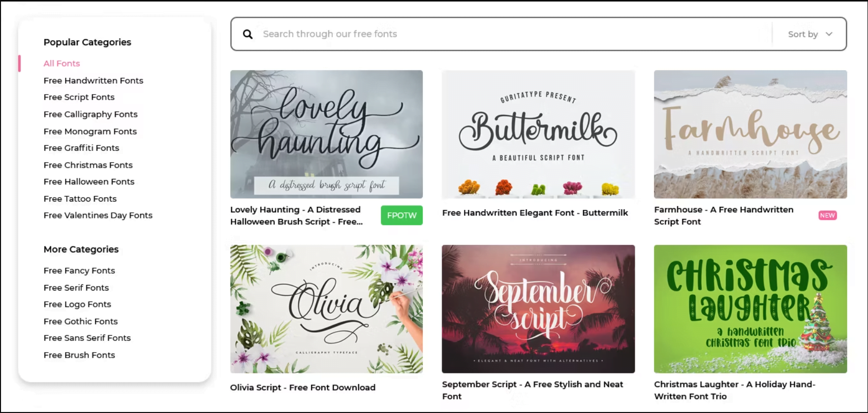Open the Farmhouse font preview image
The height and width of the screenshot is (413, 868).
click(x=750, y=134)
